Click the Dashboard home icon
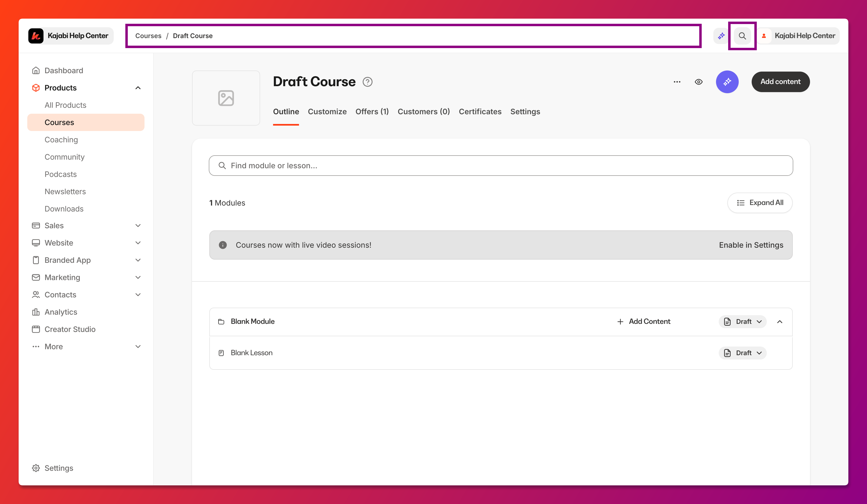Image resolution: width=867 pixels, height=504 pixels. [x=36, y=70]
